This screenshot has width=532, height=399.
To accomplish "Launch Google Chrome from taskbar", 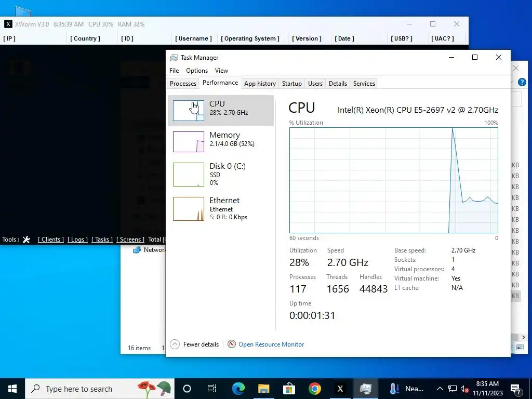I will pos(314,389).
